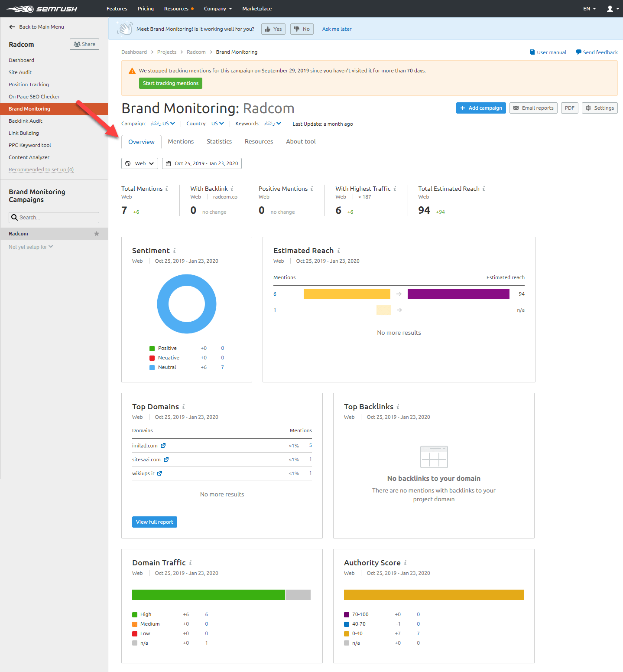The height and width of the screenshot is (672, 623).
Task: Expand the Company menu in header
Action: coord(218,9)
